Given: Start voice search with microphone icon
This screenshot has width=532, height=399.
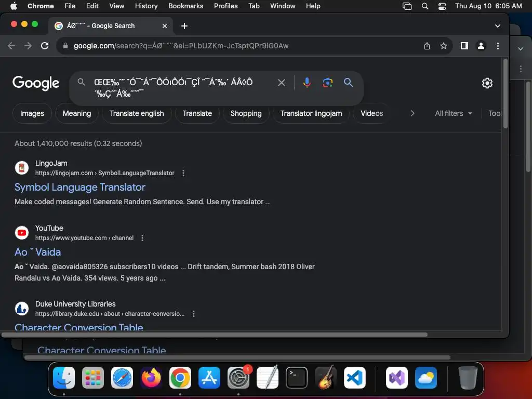Looking at the screenshot, I should pyautogui.click(x=307, y=83).
